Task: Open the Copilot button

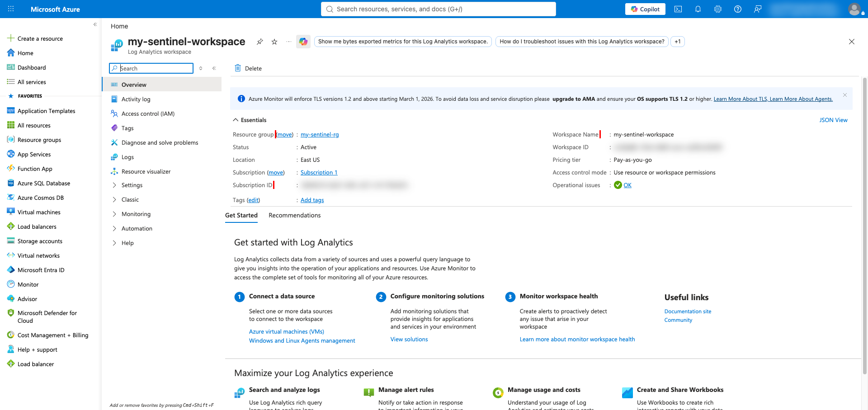Action: pyautogui.click(x=645, y=9)
